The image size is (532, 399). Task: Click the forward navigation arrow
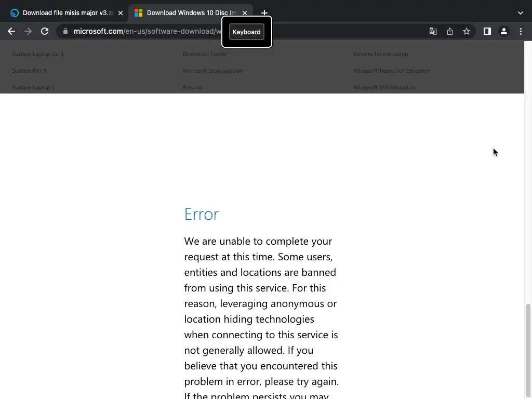coord(28,32)
